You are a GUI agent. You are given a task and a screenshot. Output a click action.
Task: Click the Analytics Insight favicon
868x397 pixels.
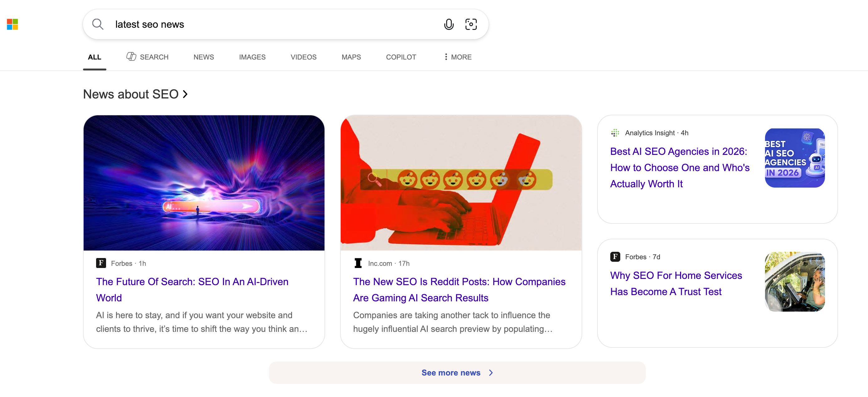click(615, 133)
